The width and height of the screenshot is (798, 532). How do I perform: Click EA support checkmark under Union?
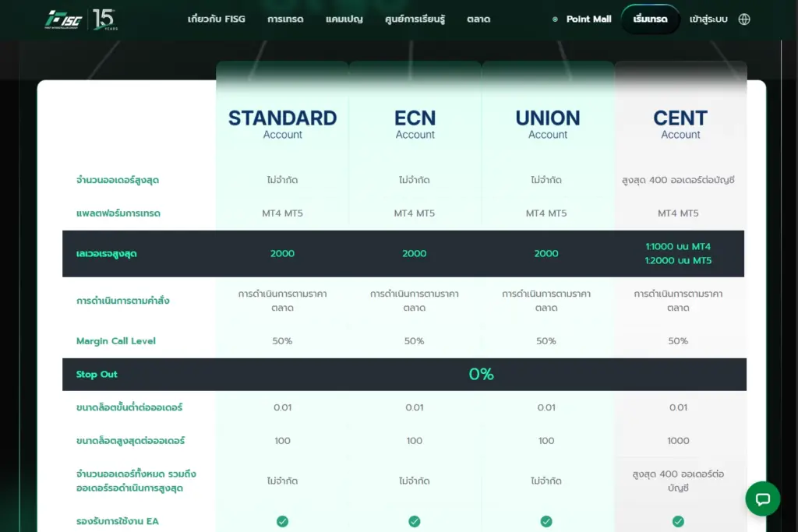pyautogui.click(x=546, y=521)
